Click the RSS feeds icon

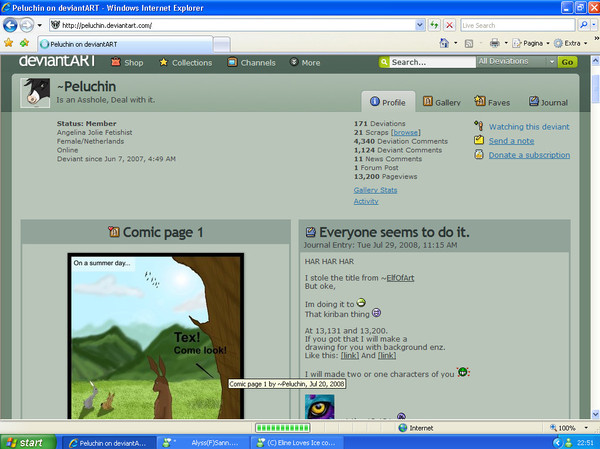469,43
